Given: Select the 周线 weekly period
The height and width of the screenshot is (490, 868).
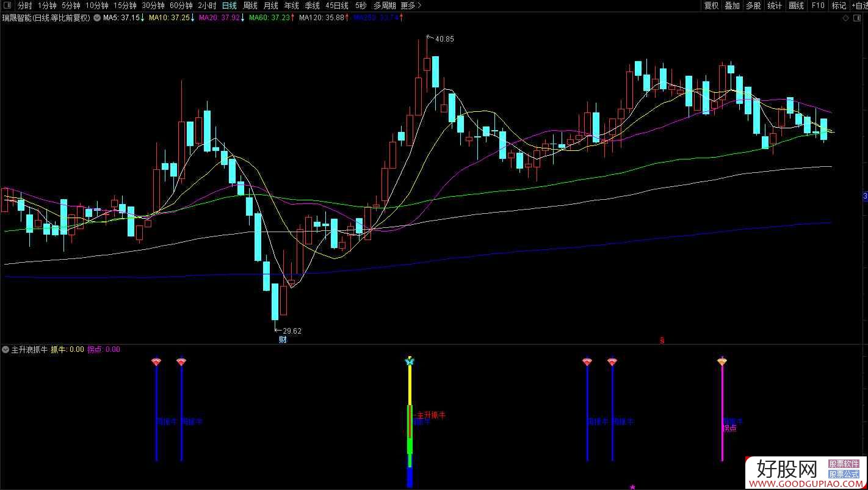Looking at the screenshot, I should coord(250,5).
